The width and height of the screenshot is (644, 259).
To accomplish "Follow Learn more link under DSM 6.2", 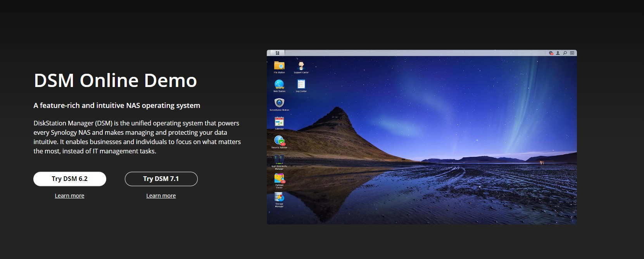I will click(x=69, y=196).
